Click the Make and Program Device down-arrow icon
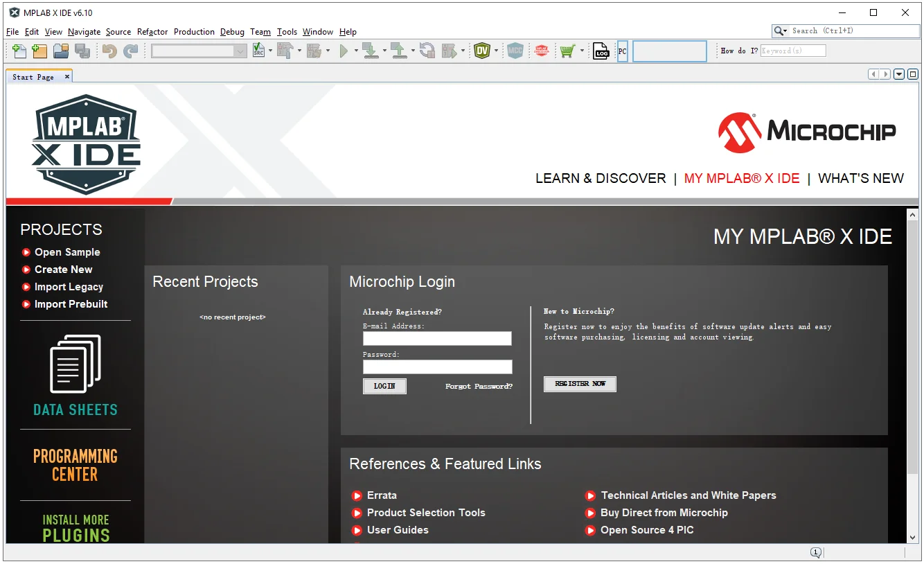The height and width of the screenshot is (564, 924). (x=370, y=51)
